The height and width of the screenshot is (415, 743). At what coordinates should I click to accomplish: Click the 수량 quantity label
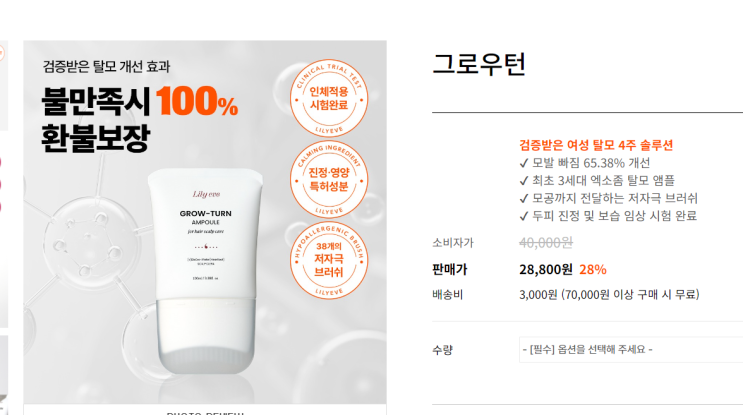[x=442, y=350]
